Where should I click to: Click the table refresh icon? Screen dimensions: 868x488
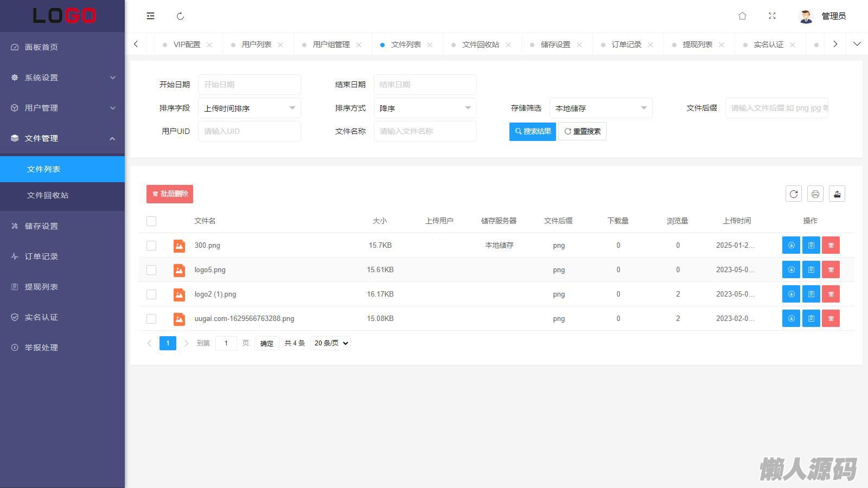(793, 194)
